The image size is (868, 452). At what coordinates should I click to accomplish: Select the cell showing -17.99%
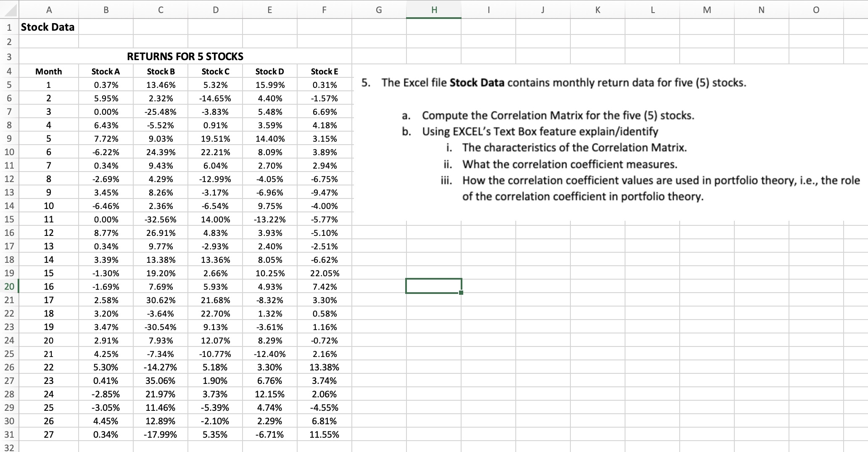(161, 434)
